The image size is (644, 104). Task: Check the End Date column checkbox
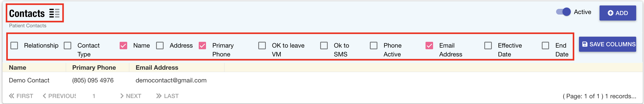[x=545, y=46]
